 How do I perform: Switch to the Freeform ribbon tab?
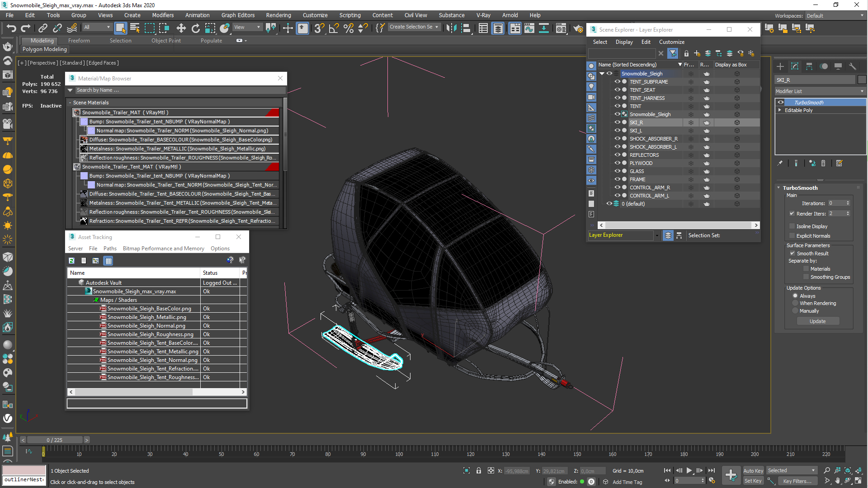coord(79,41)
